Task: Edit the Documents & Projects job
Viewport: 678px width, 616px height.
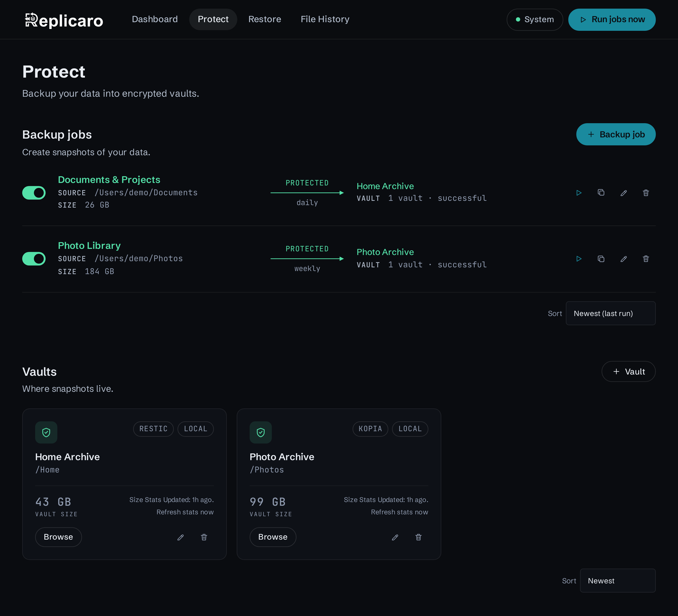Action: pos(624,193)
